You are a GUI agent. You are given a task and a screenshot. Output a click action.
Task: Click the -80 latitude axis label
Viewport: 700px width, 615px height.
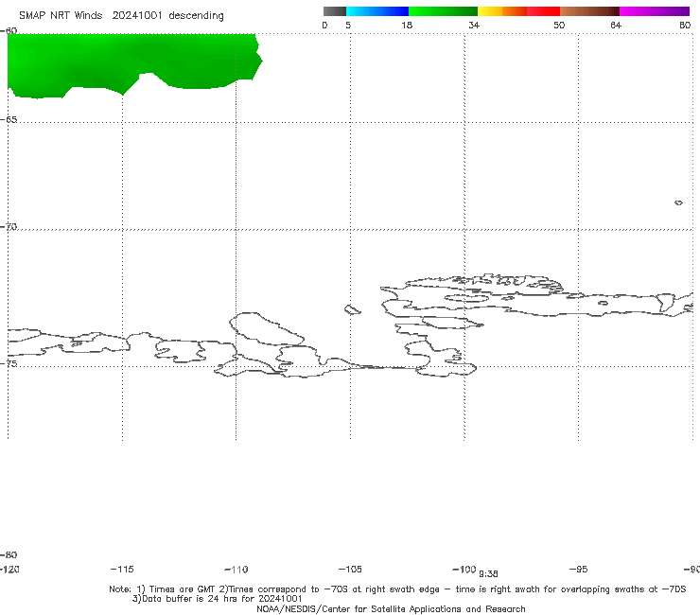point(9,554)
